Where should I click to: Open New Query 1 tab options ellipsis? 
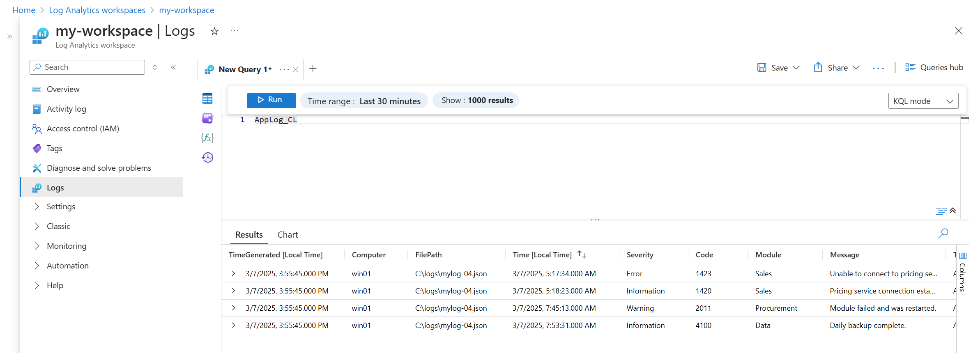pos(284,70)
